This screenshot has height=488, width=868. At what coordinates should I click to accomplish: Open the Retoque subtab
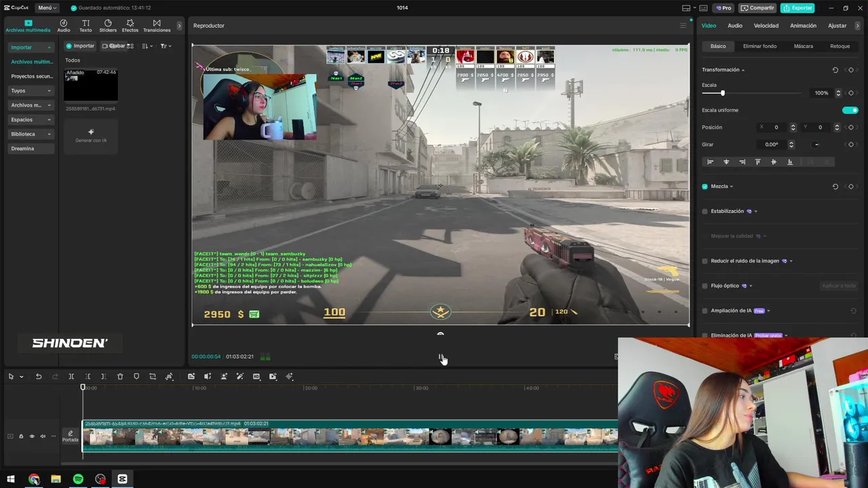click(x=840, y=46)
